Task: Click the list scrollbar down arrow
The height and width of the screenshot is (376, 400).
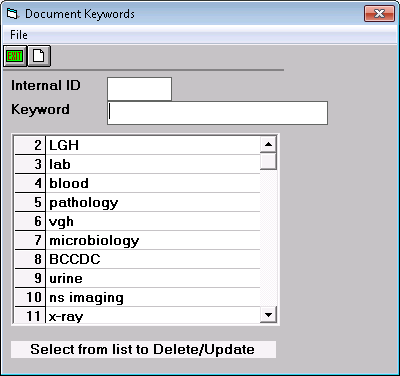Action: (x=268, y=314)
